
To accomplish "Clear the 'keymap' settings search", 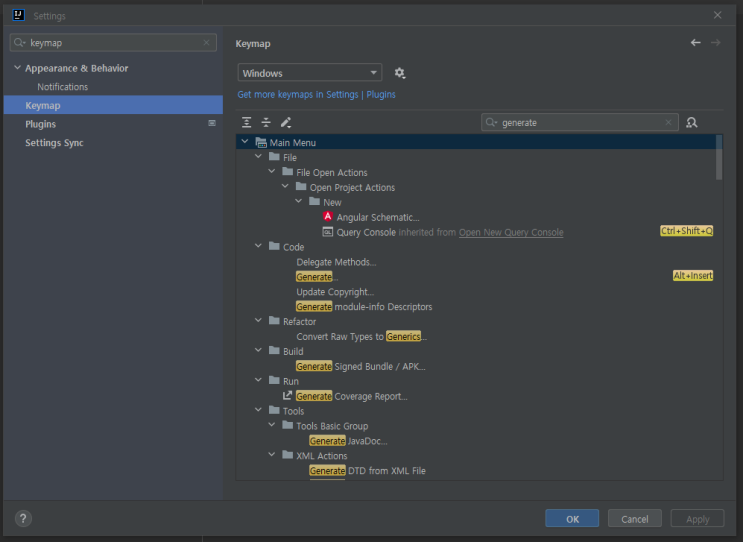I will pyautogui.click(x=207, y=43).
